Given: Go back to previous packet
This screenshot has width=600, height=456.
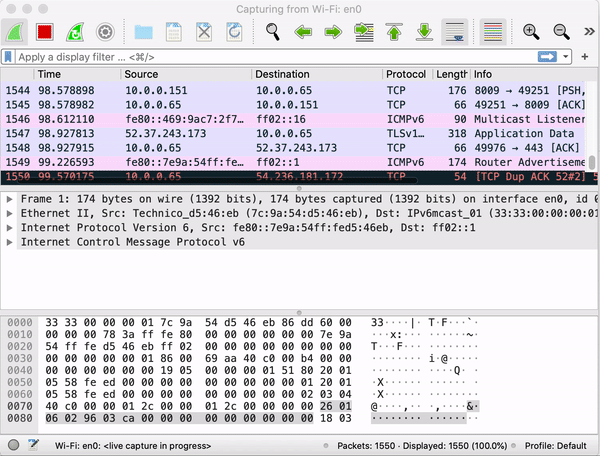Looking at the screenshot, I should pyautogui.click(x=303, y=32).
